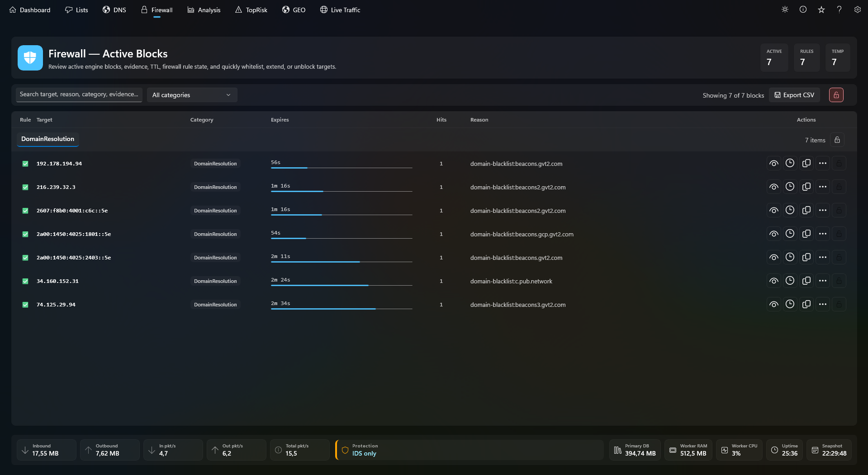Focus the search target, reason field
This screenshot has height=475, width=868.
[x=79, y=94]
